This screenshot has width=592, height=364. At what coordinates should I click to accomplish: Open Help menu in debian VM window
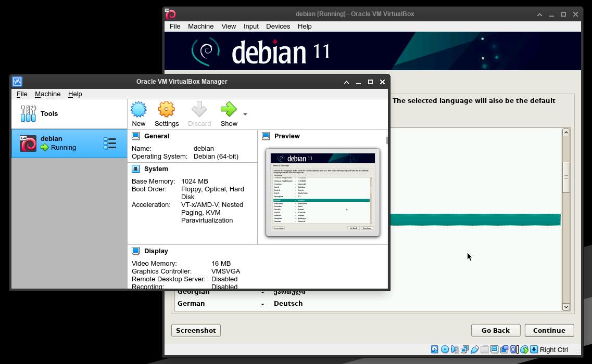(305, 27)
